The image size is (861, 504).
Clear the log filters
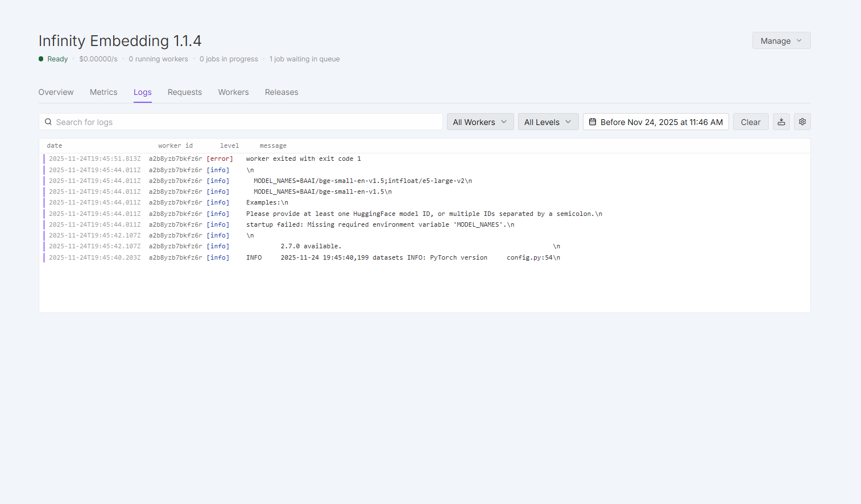(x=751, y=122)
